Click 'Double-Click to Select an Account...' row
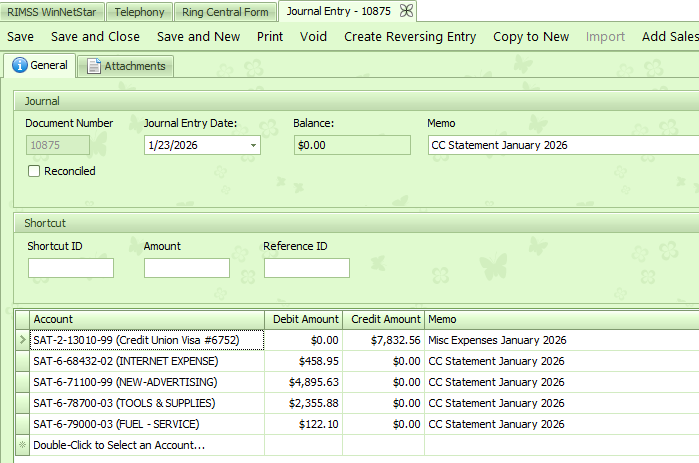Viewport: 699px width, 463px height. (147, 445)
